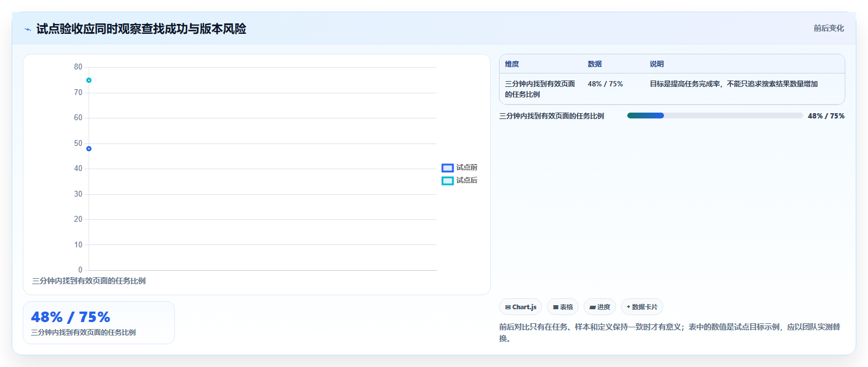Screen dimensions: 868x367
Task: Click the caption under the big card value
Action: (x=83, y=333)
